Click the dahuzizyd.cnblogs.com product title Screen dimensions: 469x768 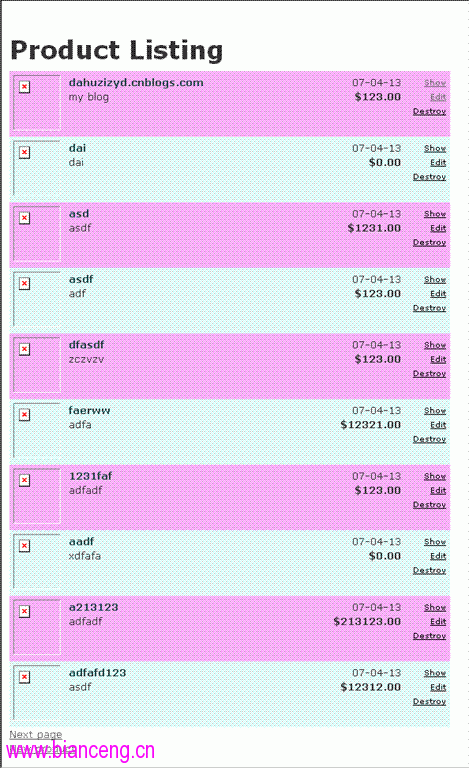136,83
